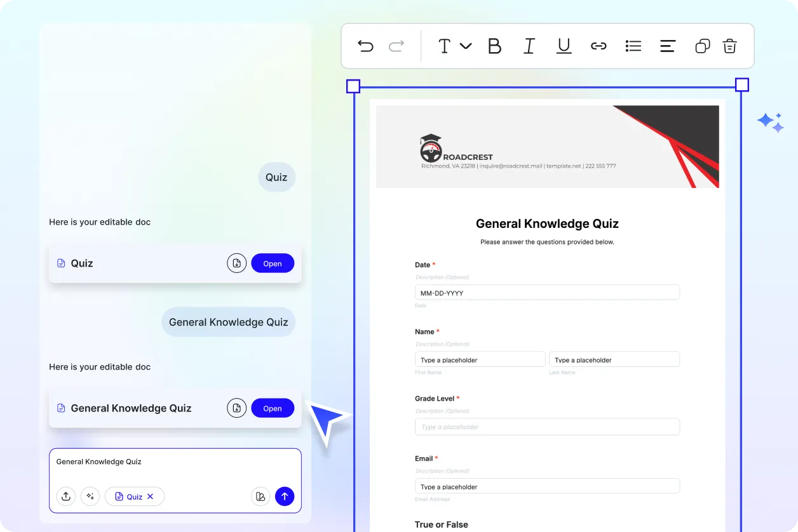Expand the text style dropdown chevron
798x532 pixels.
click(466, 46)
